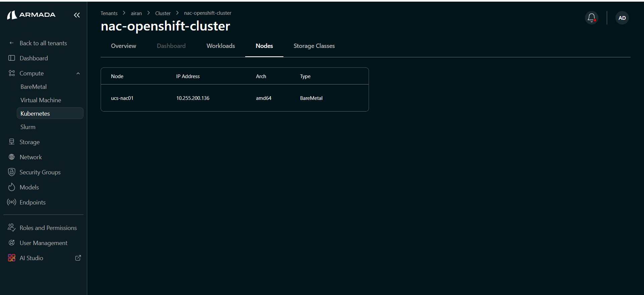Screen dimensions: 644x295
Task: Open Storage in sidebar
Action: 30,142
